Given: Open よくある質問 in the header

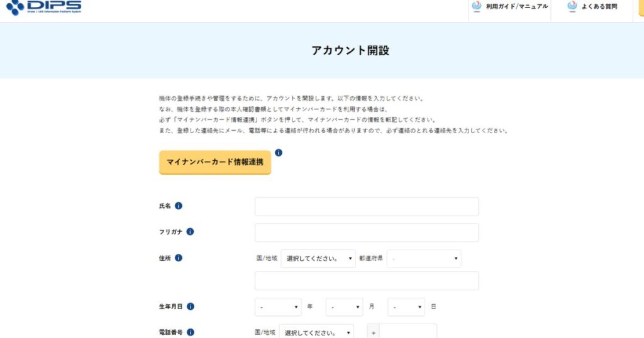Looking at the screenshot, I should click(592, 7).
